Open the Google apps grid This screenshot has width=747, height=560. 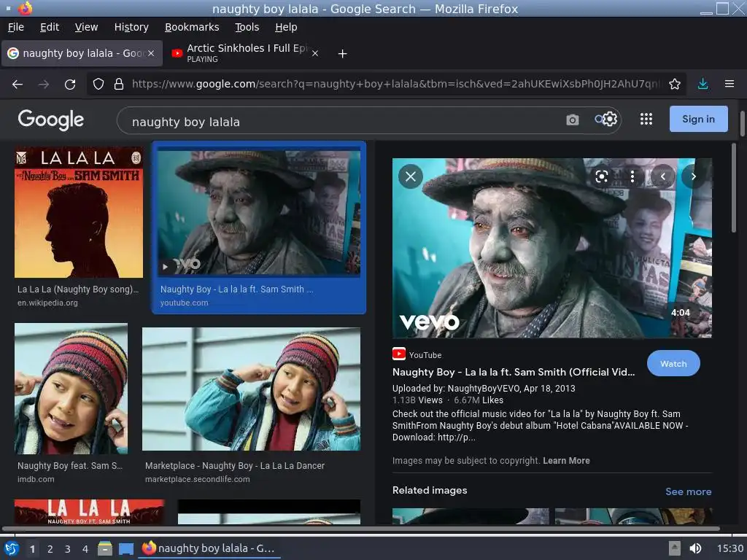646,119
